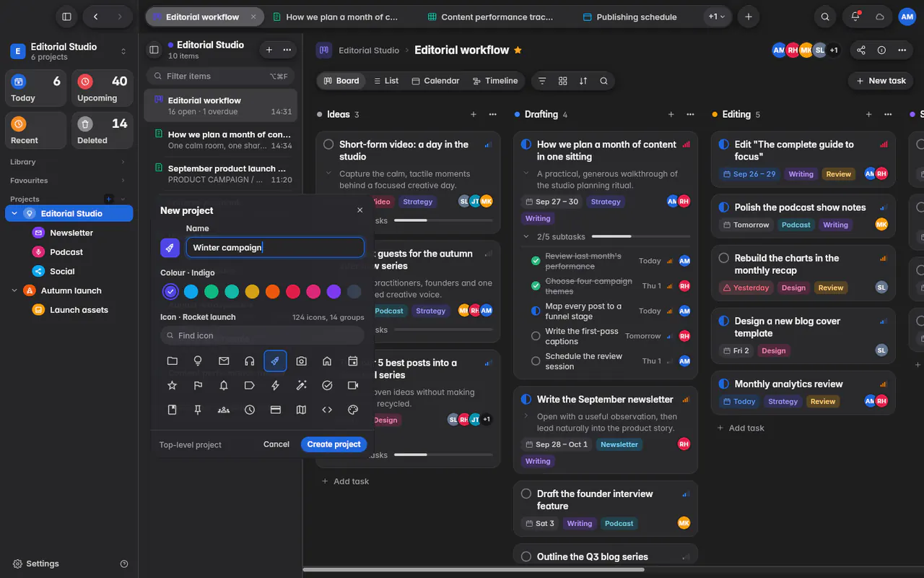Switch to the Timeline view
Image resolution: width=924 pixels, height=578 pixels.
tap(494, 81)
